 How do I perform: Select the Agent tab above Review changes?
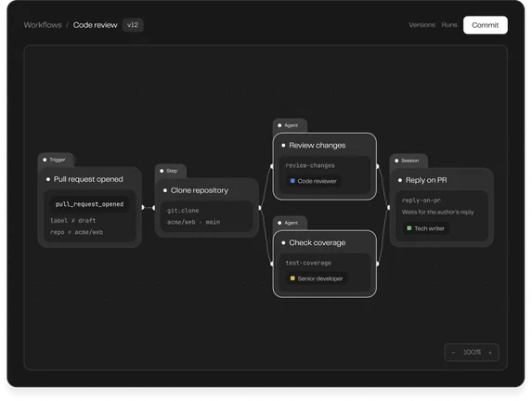(291, 125)
